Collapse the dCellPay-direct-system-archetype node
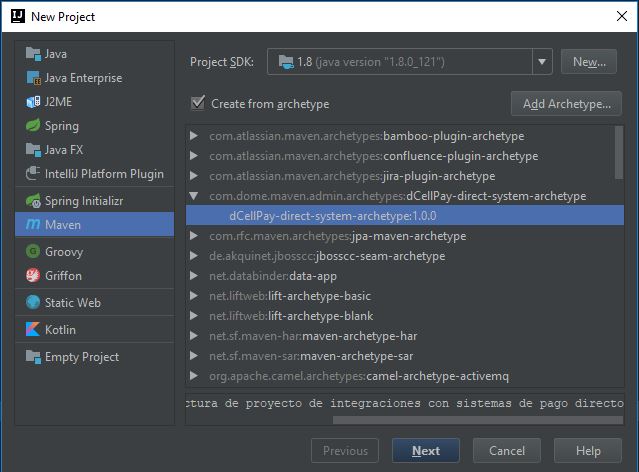The height and width of the screenshot is (472, 639). coord(194,196)
